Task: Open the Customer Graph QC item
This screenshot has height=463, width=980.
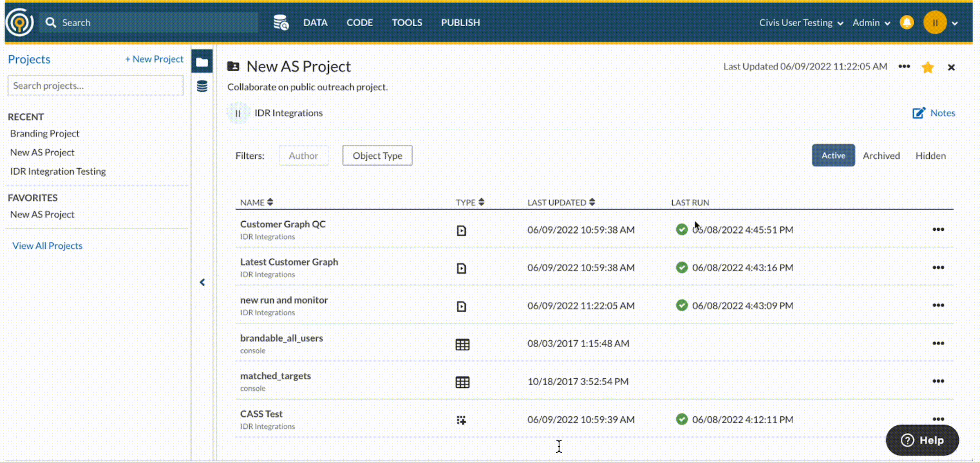Action: pos(283,224)
